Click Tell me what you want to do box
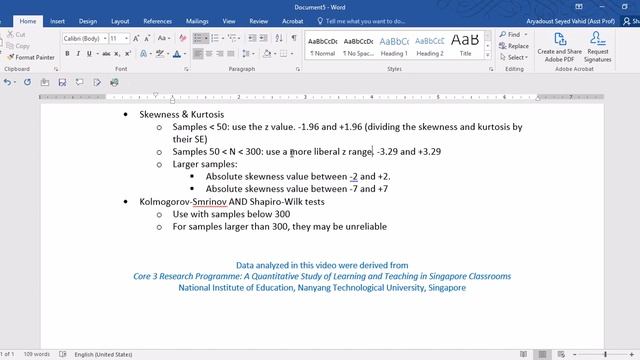640x360 pixels. 361,21
